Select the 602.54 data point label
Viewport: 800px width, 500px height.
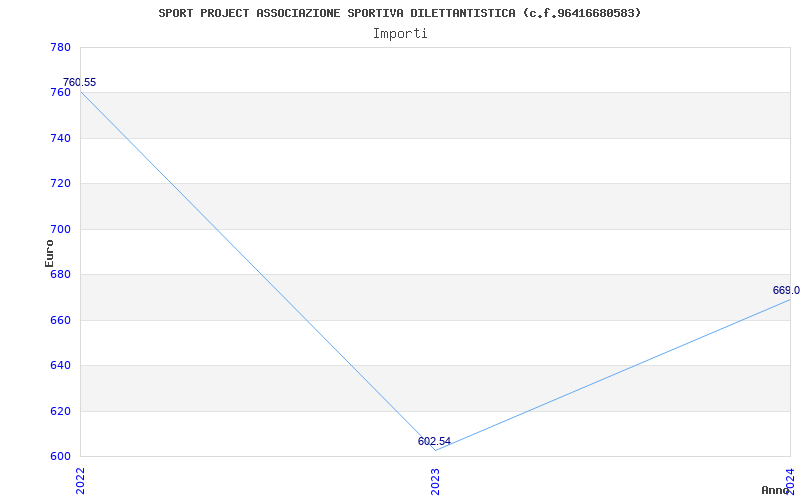coord(434,441)
